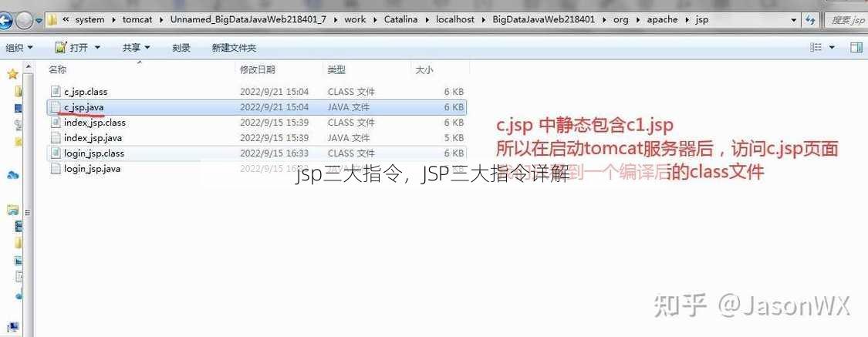868x337 pixels.
Task: Open the localhost breadcrumb folder
Action: click(455, 19)
